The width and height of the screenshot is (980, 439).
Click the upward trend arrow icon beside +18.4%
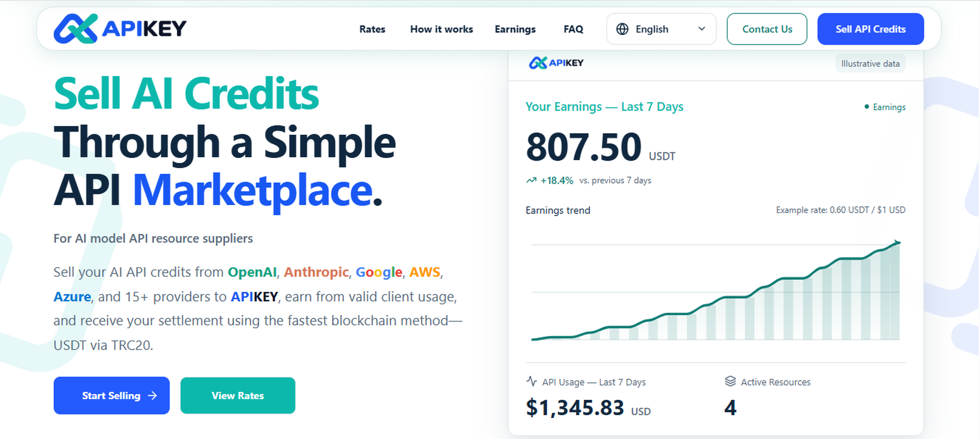531,180
